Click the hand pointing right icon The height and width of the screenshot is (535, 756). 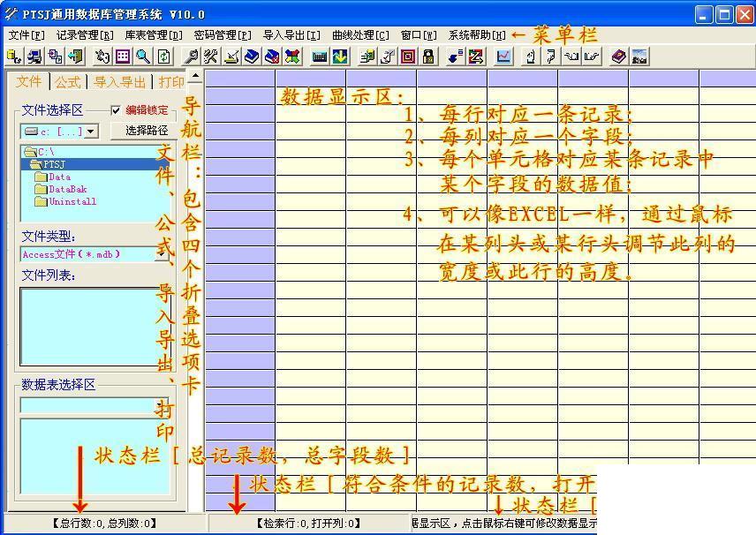click(x=592, y=57)
